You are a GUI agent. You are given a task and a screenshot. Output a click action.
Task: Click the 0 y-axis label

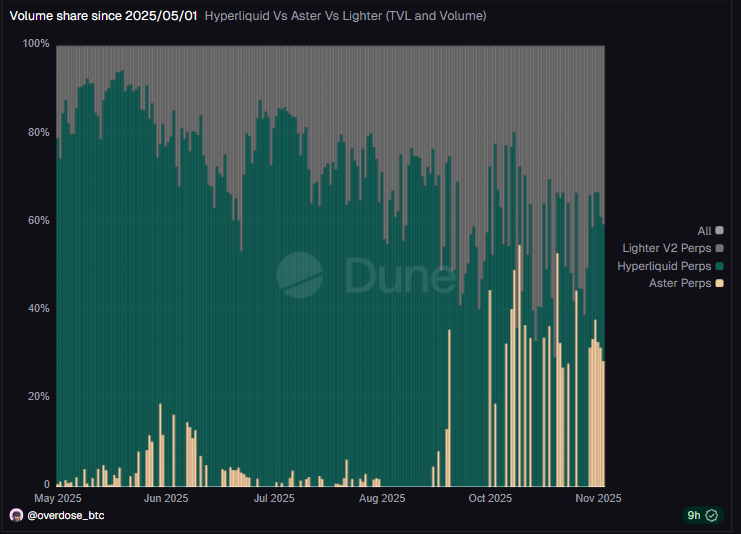47,484
